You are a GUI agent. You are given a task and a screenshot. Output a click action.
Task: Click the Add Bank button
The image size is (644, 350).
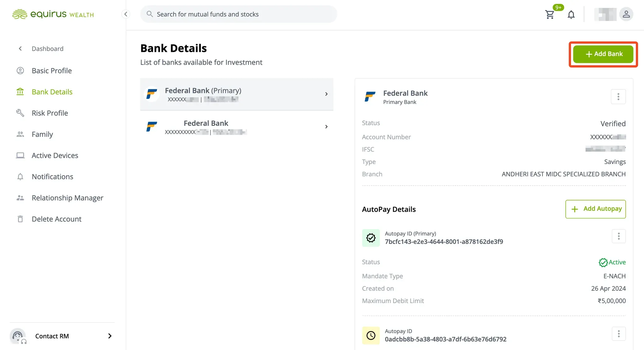(x=603, y=54)
